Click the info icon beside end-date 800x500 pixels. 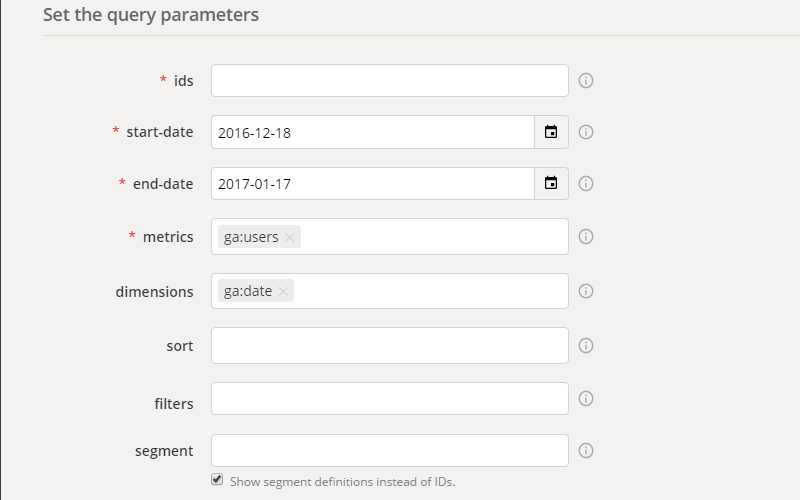586,184
